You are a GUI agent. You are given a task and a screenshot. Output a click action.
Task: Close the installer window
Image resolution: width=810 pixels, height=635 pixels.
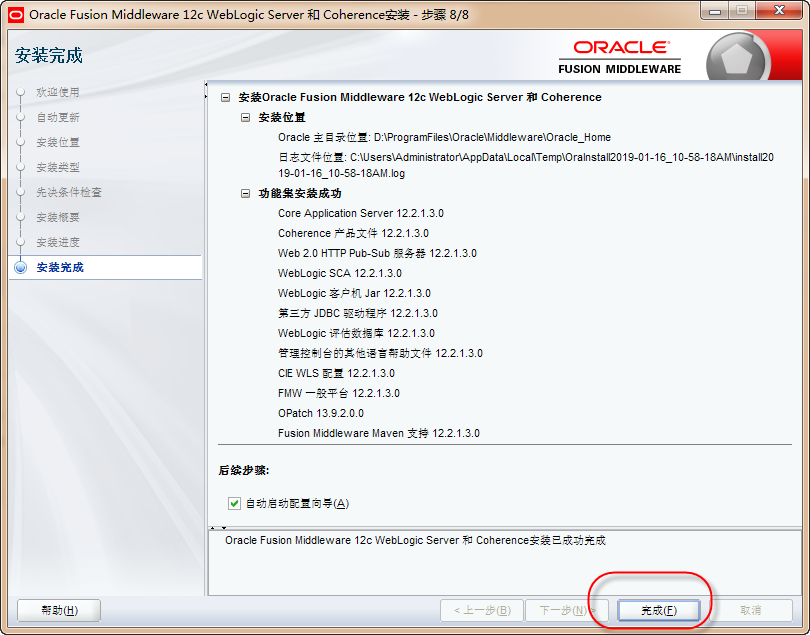[780, 11]
